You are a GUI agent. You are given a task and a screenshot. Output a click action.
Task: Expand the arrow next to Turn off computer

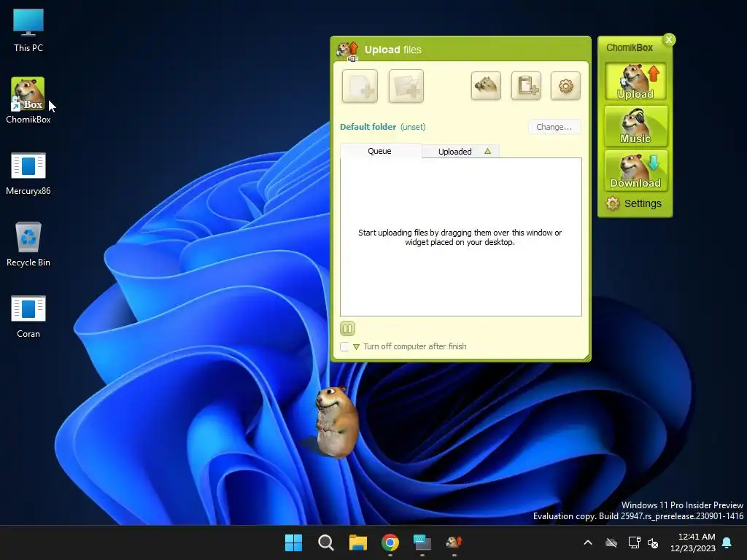(356, 346)
